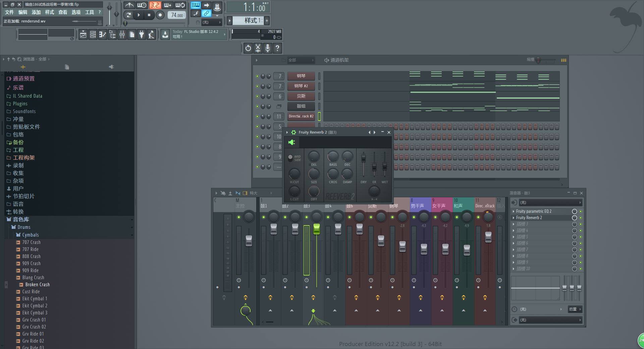The image size is (644, 349).
Task: Mute the 鼓组 channel with green LED
Action: tap(257, 106)
